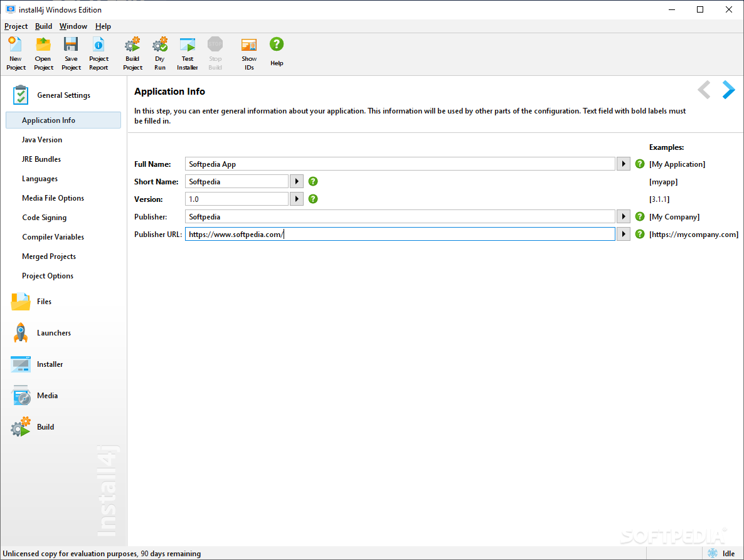Click the Publisher URL text field
This screenshot has height=560, width=744.
pos(400,234)
